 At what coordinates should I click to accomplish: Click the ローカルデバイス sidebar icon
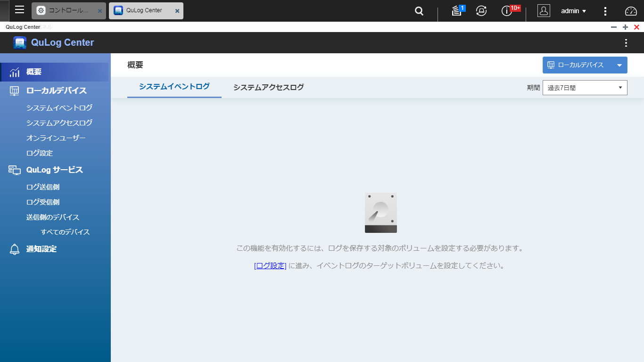coord(15,90)
